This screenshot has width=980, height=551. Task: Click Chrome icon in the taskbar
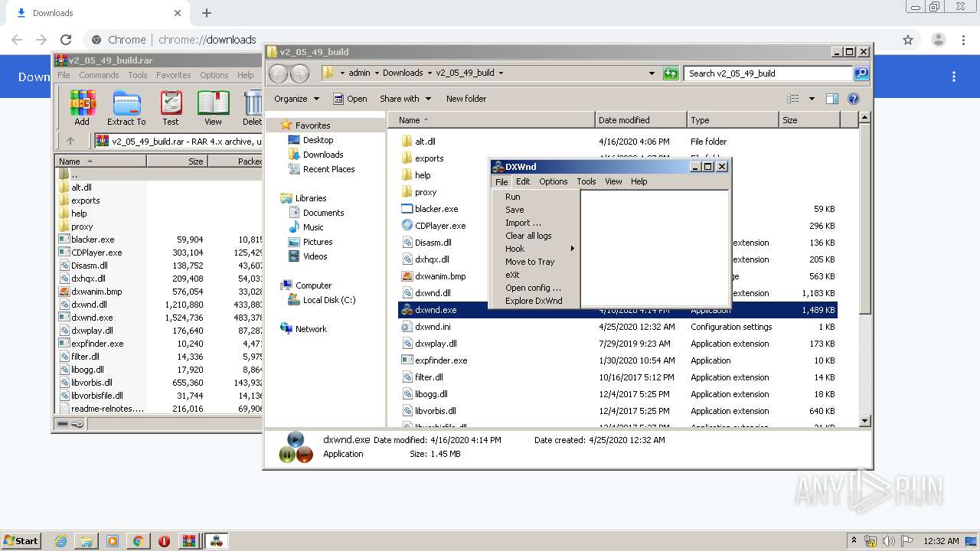point(138,541)
